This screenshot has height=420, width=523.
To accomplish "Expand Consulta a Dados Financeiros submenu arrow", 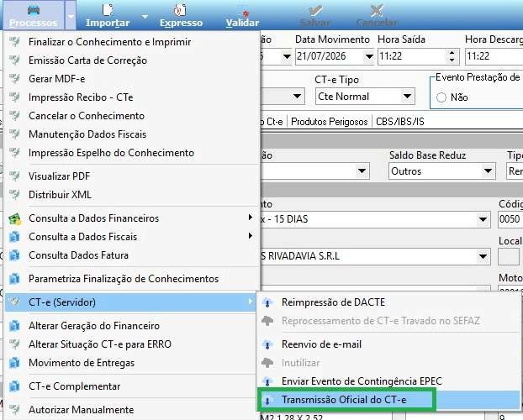I will (251, 218).
